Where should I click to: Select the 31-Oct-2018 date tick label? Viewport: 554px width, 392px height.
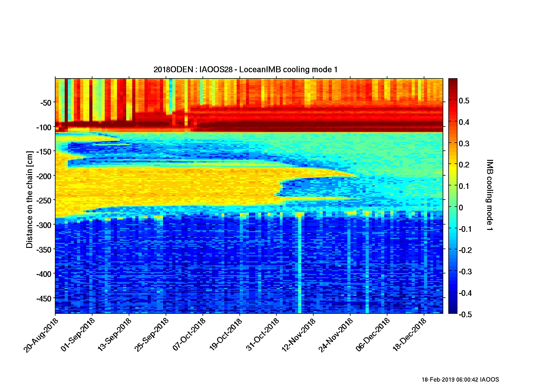262,335
